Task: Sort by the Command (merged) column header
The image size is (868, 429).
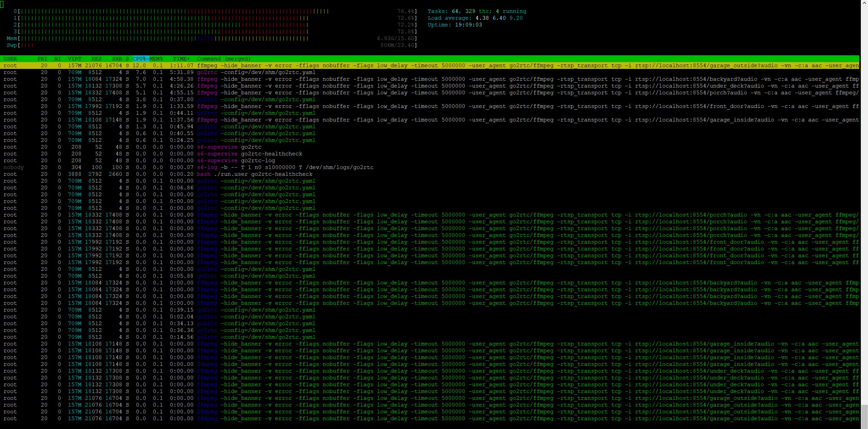Action: pyautogui.click(x=223, y=59)
